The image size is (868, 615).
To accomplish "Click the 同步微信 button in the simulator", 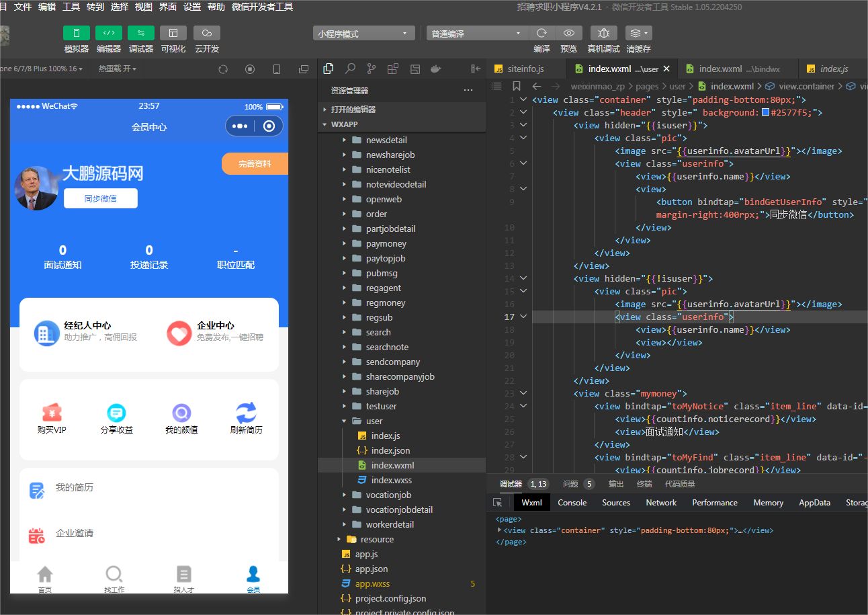I will click(101, 198).
